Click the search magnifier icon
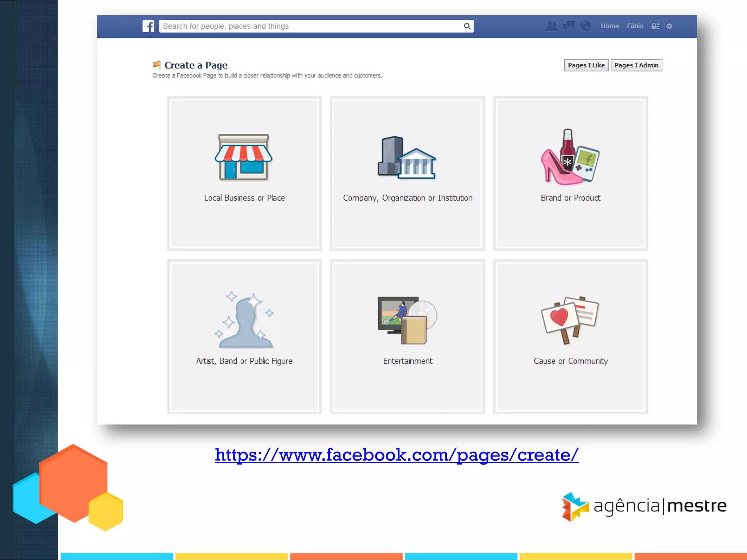 pos(467,26)
